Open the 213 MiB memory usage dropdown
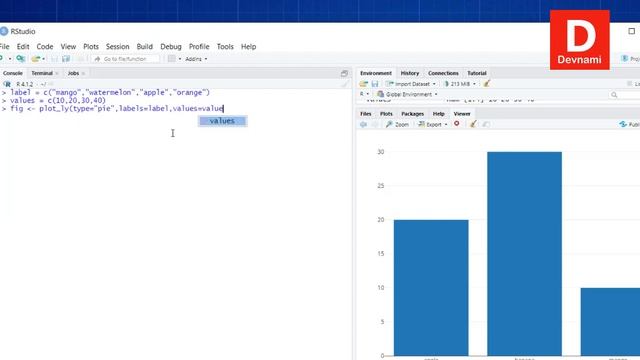The image size is (640, 360). tap(459, 84)
